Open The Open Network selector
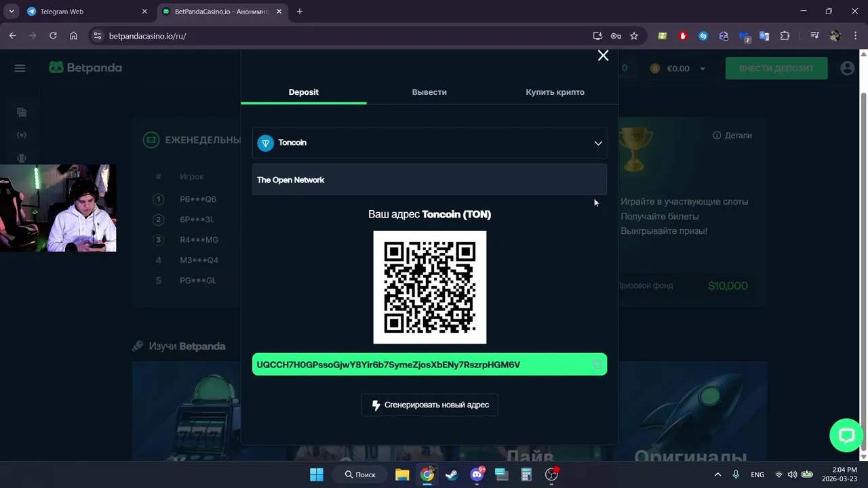The height and width of the screenshot is (488, 868). pos(429,180)
